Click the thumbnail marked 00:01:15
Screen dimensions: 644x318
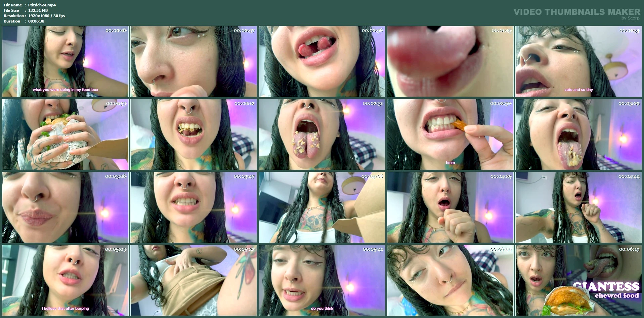coord(450,62)
